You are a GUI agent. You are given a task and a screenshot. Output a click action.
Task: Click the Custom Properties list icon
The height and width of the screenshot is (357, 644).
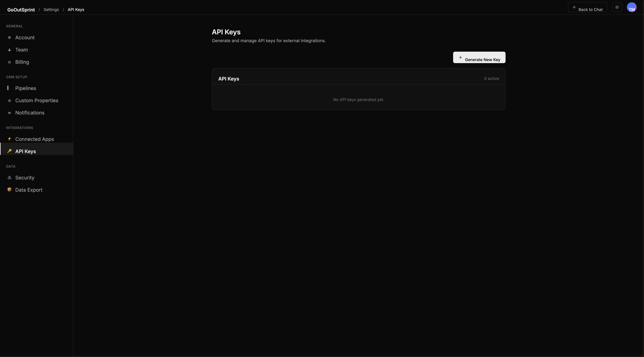9,100
